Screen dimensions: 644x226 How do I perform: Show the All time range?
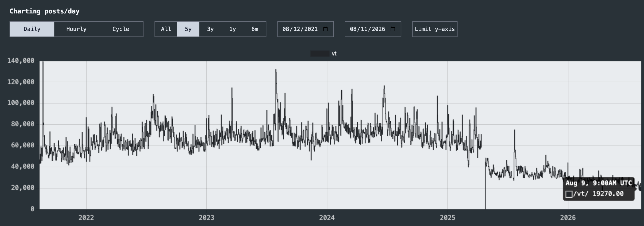[166, 29]
